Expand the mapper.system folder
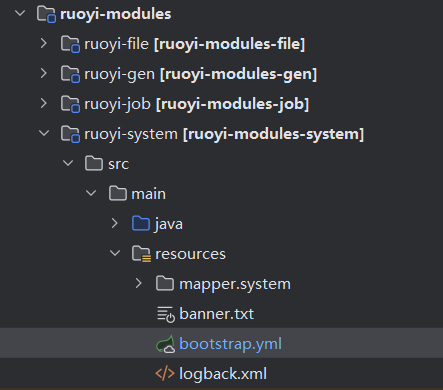Image resolution: width=443 pixels, height=390 pixels. point(139,283)
